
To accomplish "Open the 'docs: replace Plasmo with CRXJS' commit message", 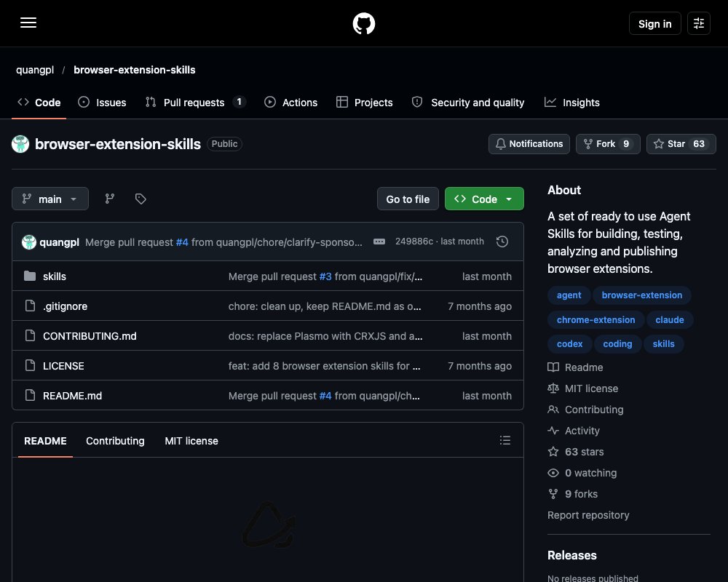I will coord(325,335).
